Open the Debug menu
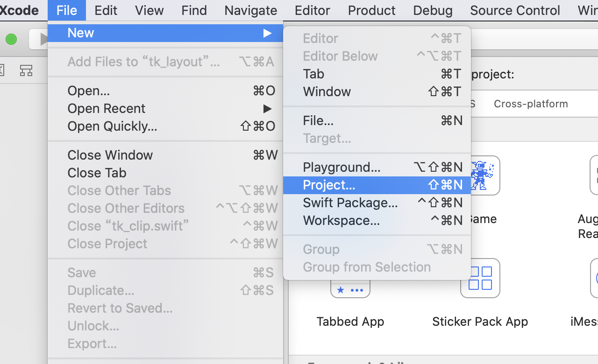Viewport: 598px width, 364px height. pos(433,10)
